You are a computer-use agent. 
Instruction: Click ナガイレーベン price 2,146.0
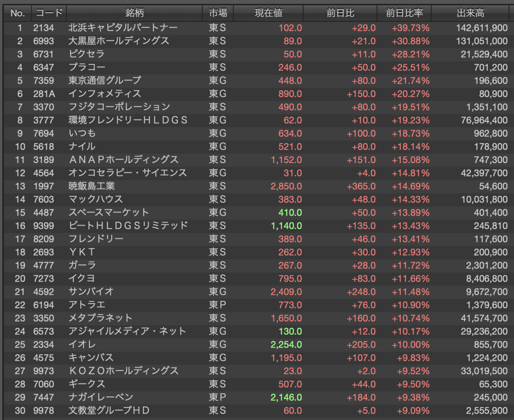(x=286, y=397)
